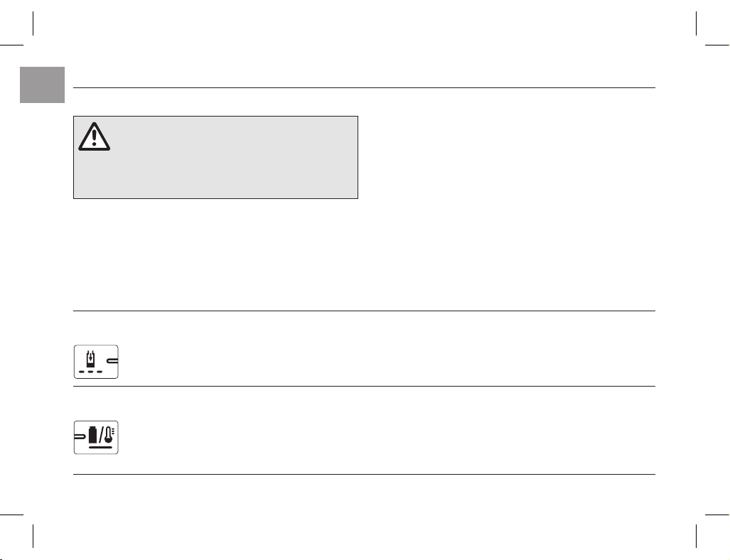This screenshot has height=560, width=730.
Task: Click the thermometer symbol in the lower icon
Action: coord(109,434)
